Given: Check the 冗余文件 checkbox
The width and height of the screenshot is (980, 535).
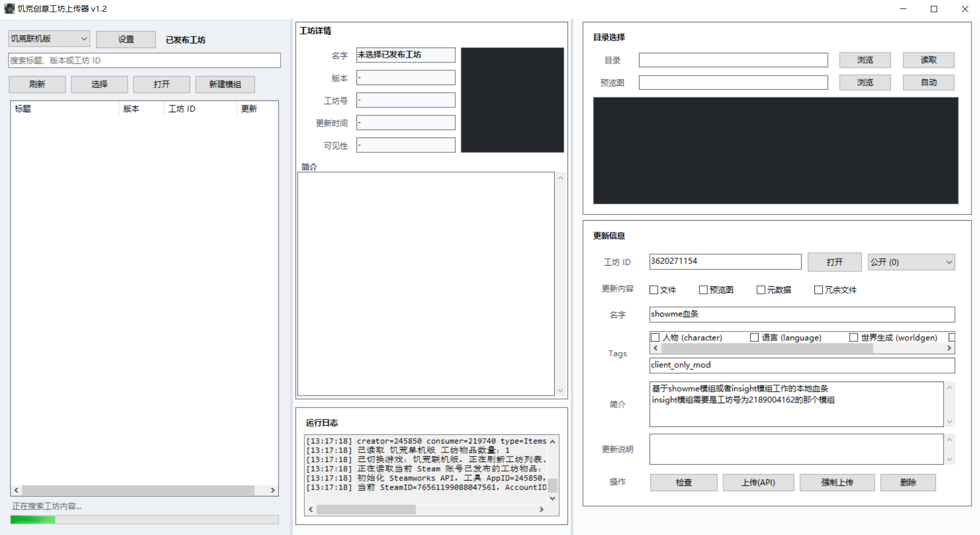Looking at the screenshot, I should point(819,289).
